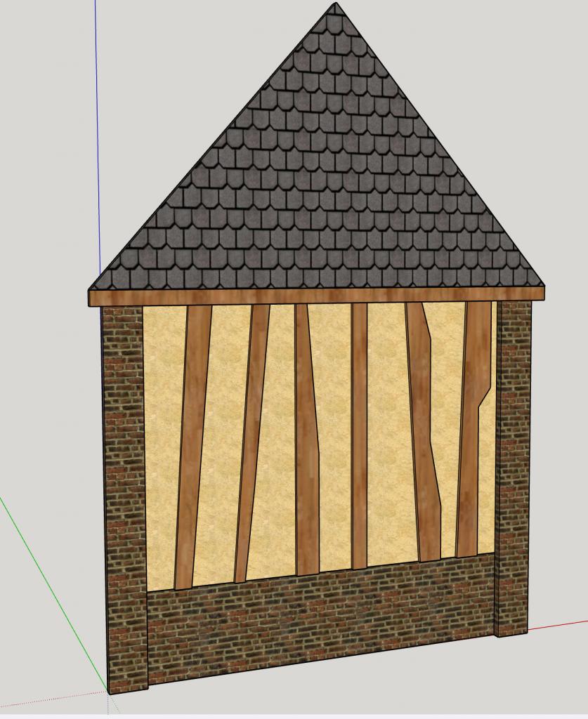Select the straight vertical center timber stud
588x719 pixels.
tap(360, 435)
